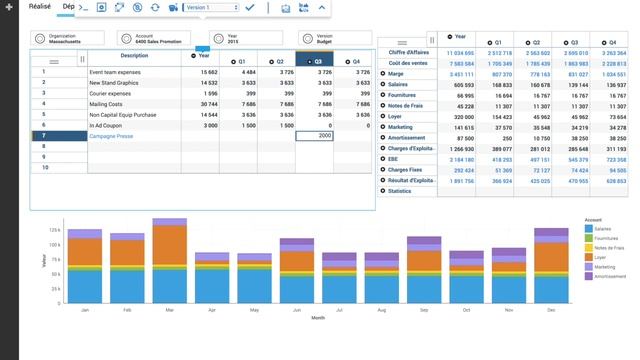Click the save disk toolbar icon
The height and width of the screenshot is (360, 640).
point(286,8)
